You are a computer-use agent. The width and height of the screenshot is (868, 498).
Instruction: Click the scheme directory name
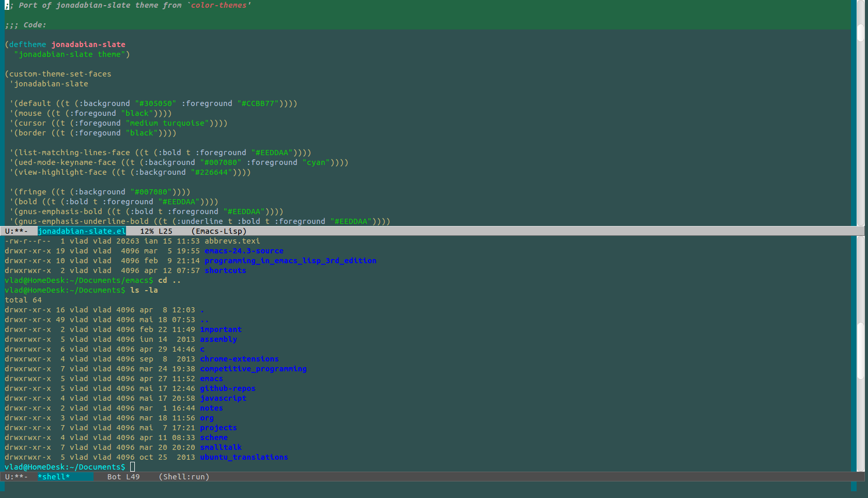click(214, 437)
